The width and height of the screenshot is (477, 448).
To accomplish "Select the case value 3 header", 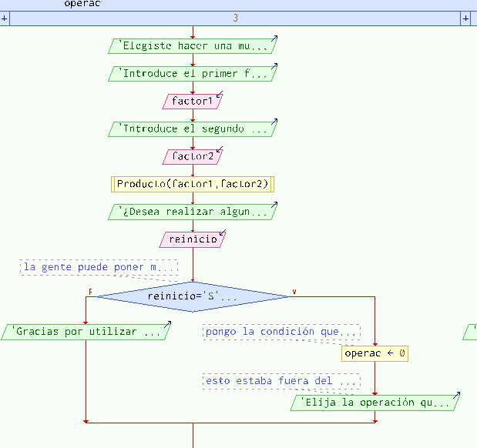I will tap(235, 18).
